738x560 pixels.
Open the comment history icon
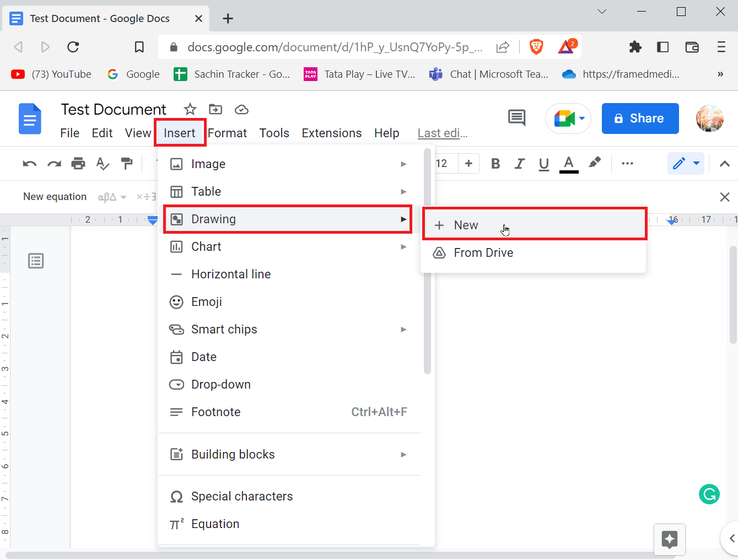(x=516, y=117)
